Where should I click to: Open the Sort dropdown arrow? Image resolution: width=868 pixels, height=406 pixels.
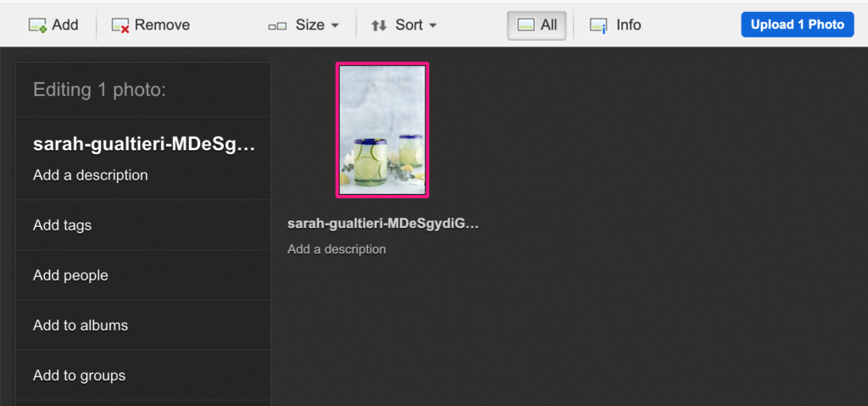pyautogui.click(x=433, y=25)
